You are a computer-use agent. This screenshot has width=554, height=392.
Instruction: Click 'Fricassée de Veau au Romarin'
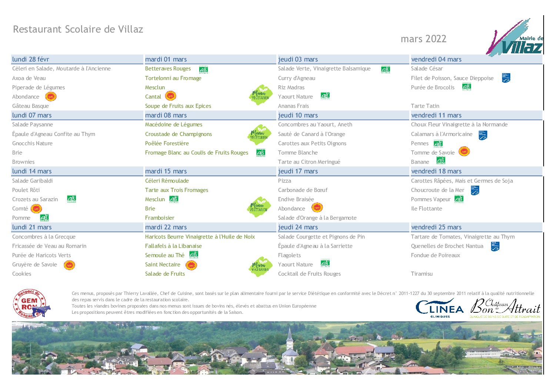[49, 246]
